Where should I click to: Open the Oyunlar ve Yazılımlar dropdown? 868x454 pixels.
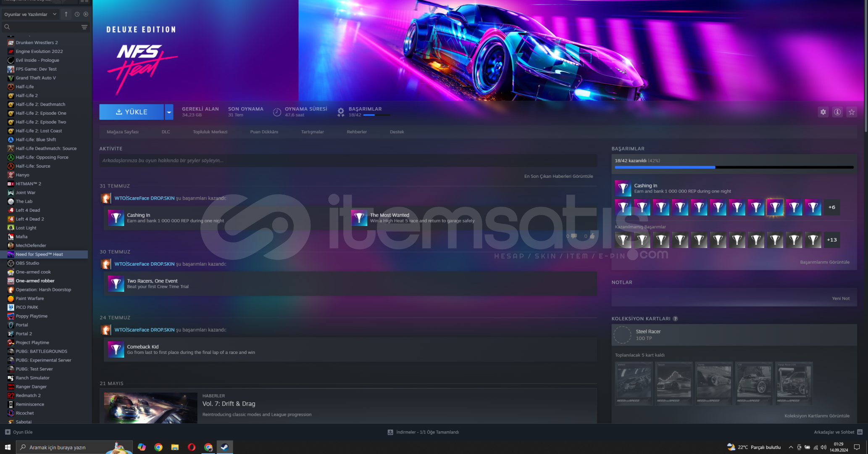pos(30,14)
